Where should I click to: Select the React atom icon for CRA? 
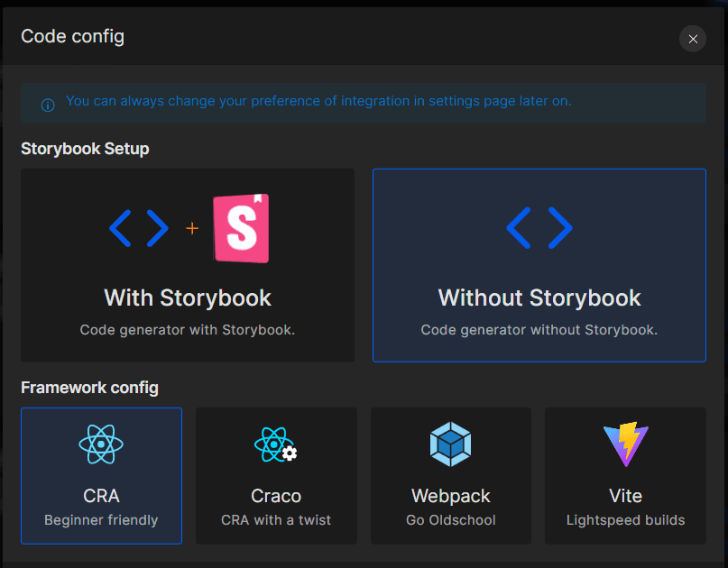coord(101,444)
